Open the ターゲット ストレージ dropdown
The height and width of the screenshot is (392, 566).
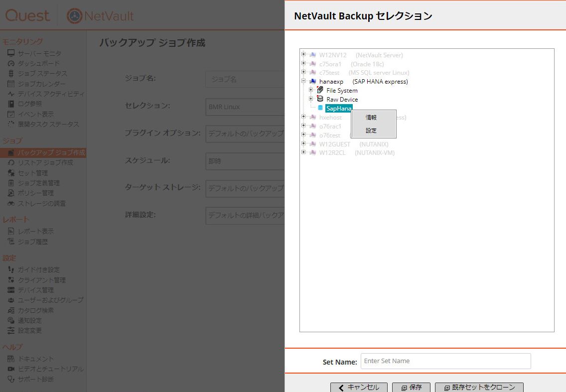[245, 188]
